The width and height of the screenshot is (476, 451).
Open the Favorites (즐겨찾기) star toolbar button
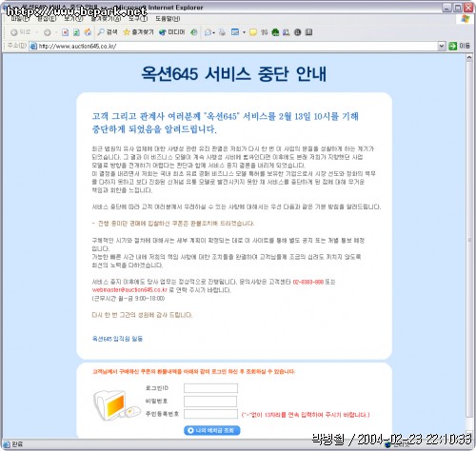[138, 32]
